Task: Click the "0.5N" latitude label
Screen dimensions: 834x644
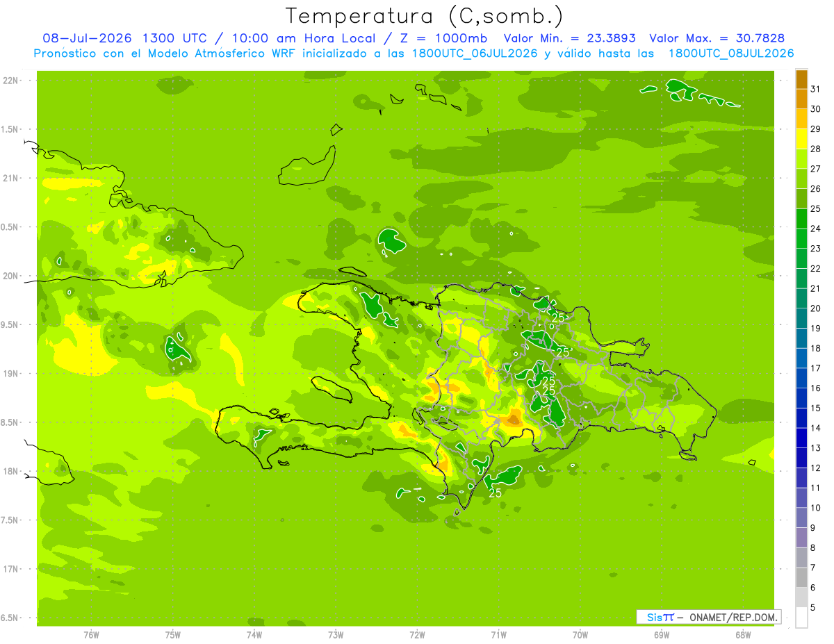Action: tap(10, 227)
